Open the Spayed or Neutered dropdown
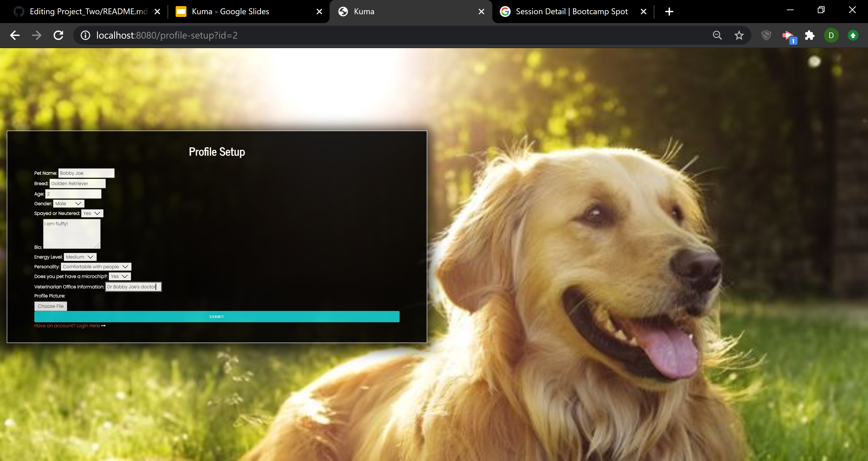The image size is (868, 461). click(x=92, y=213)
